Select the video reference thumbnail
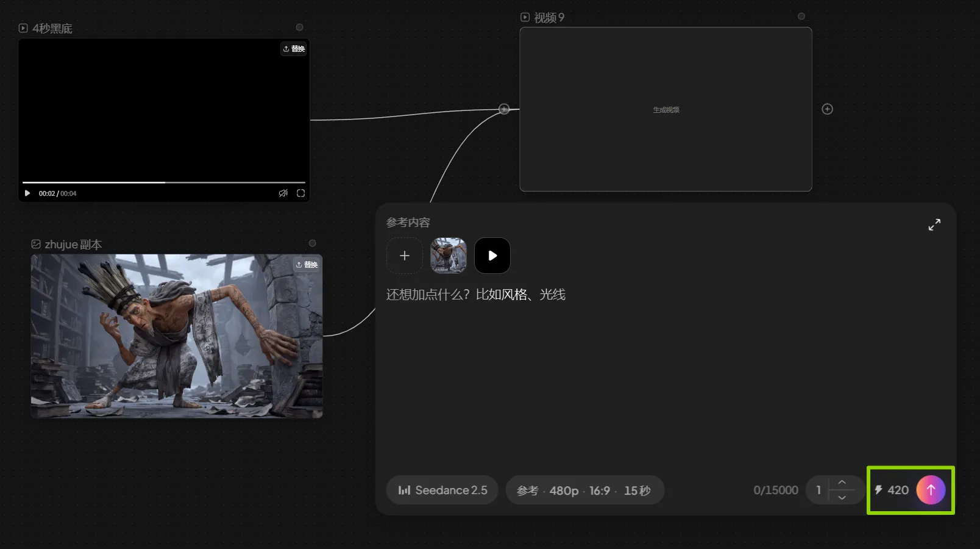The width and height of the screenshot is (980, 549). [x=492, y=256]
